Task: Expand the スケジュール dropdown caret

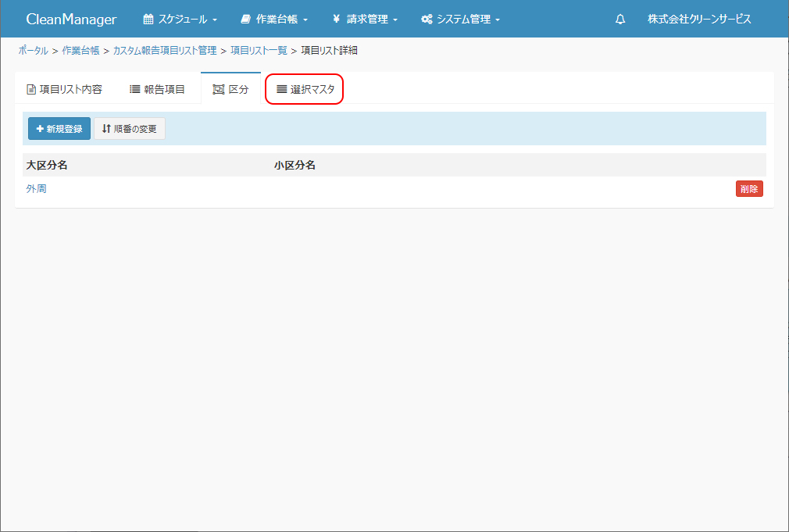Action: tap(215, 20)
